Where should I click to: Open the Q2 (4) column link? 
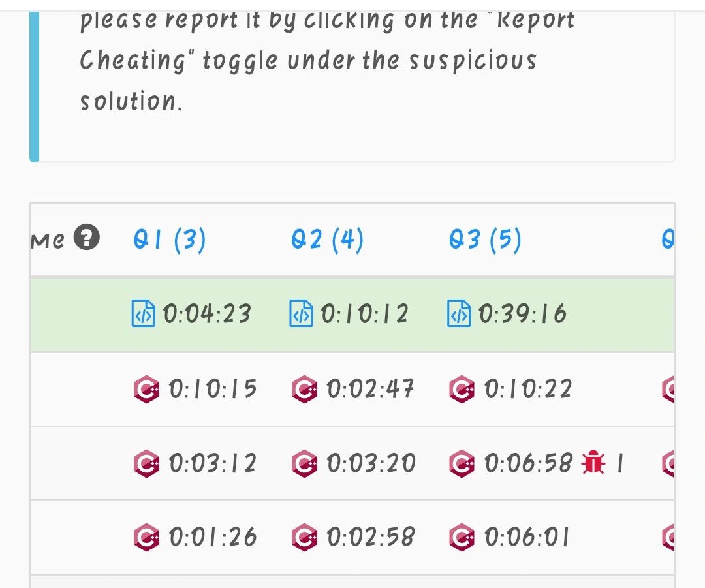tap(327, 239)
